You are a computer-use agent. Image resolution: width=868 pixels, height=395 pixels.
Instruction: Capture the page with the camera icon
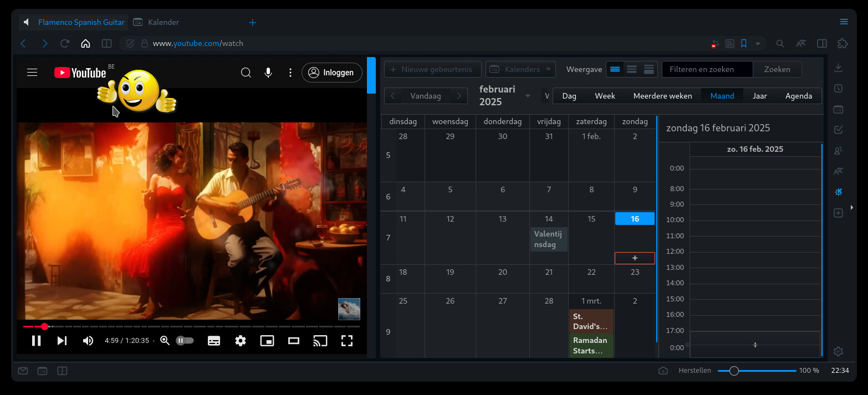point(663,371)
